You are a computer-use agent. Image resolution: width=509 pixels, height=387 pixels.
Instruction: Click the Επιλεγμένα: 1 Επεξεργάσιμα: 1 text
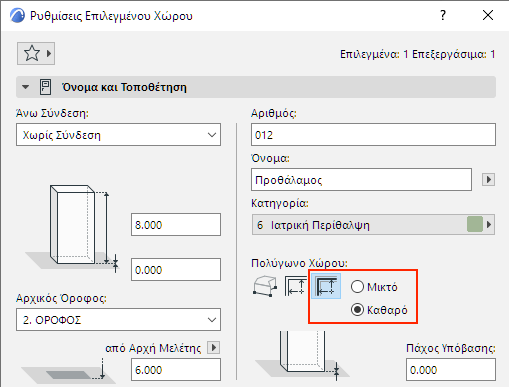click(417, 54)
